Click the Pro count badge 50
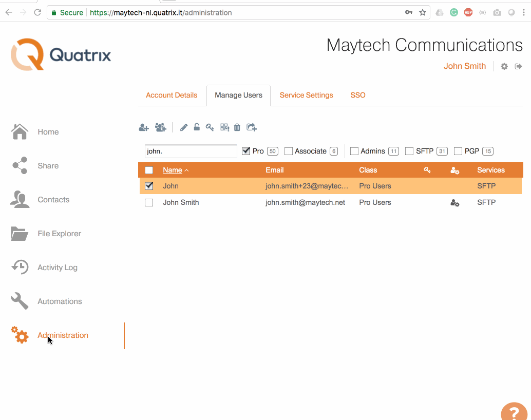The width and height of the screenshot is (531, 420). [273, 151]
